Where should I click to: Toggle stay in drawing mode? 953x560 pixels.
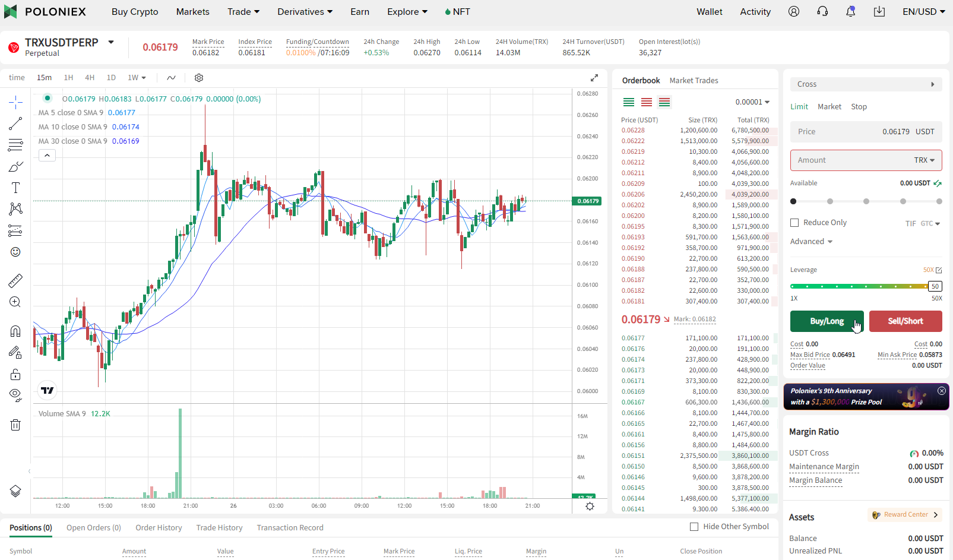pos(15,352)
